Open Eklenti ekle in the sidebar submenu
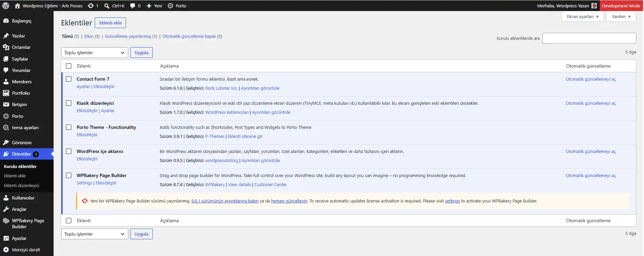Image resolution: width=644 pixels, height=256 pixels. (15, 176)
